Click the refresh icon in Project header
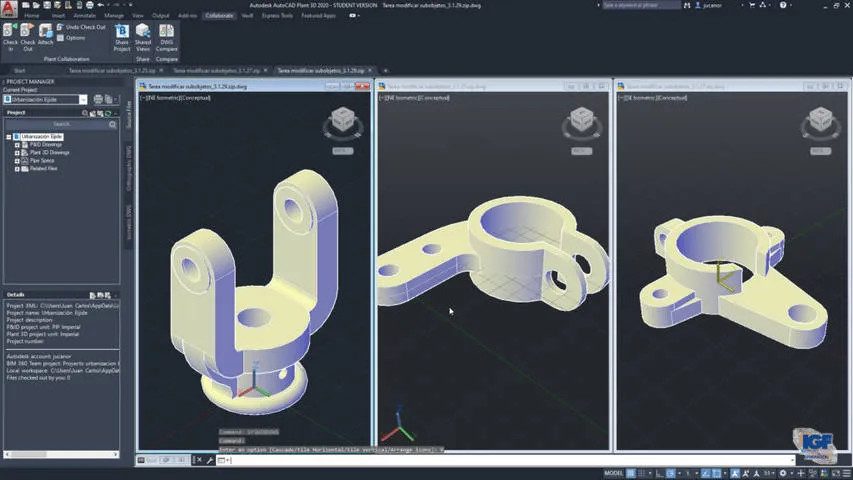This screenshot has width=853, height=480. pyautogui.click(x=108, y=113)
